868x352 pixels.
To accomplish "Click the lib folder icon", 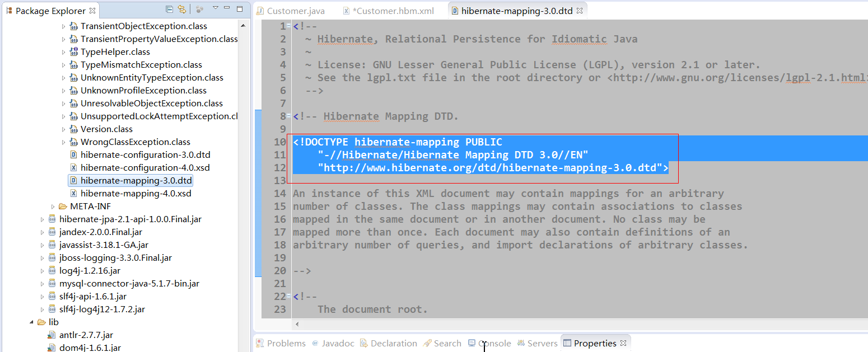I will [41, 322].
